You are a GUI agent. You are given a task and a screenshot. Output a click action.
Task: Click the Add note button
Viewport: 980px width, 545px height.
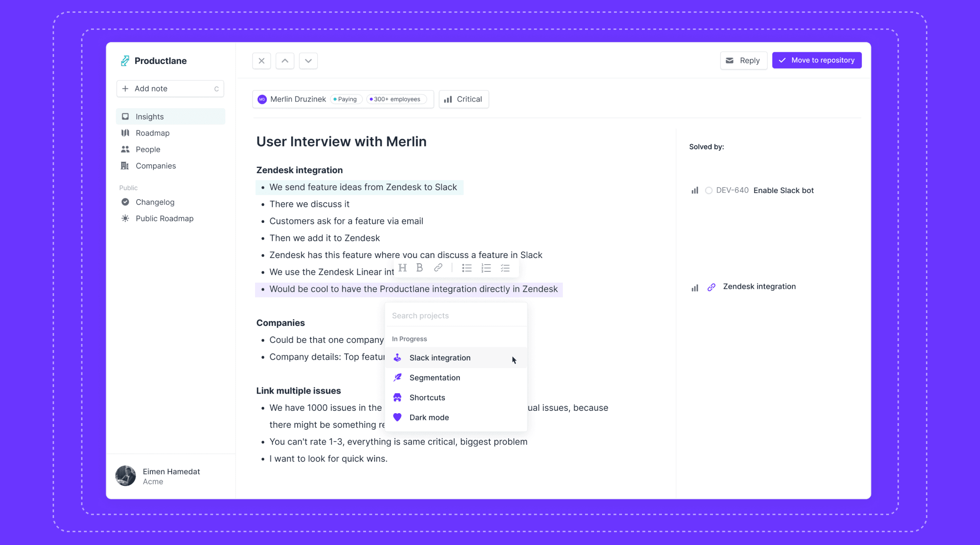170,89
